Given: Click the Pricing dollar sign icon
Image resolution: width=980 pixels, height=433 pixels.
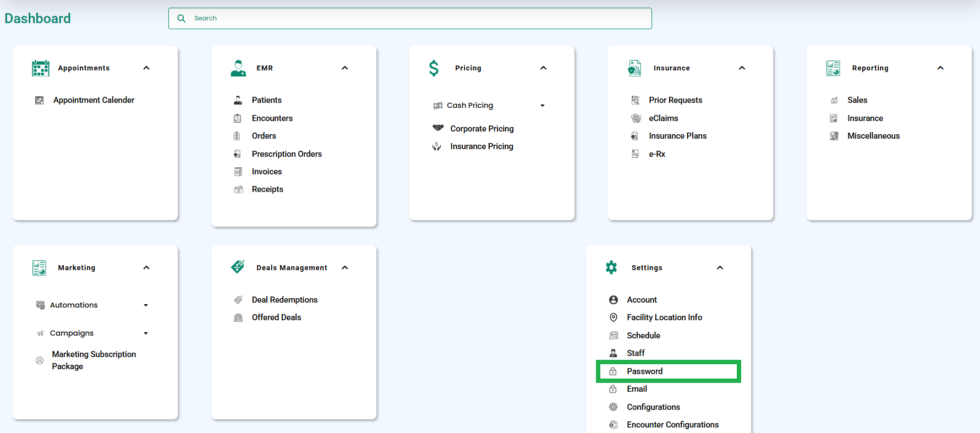Looking at the screenshot, I should (434, 68).
